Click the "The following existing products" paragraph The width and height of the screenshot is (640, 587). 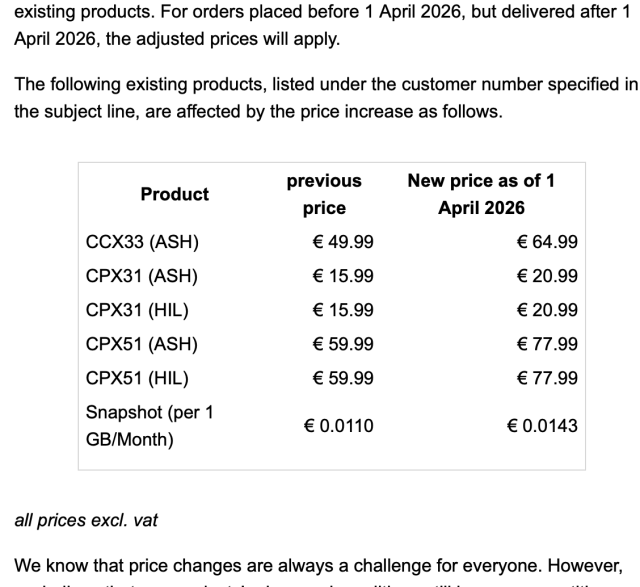click(x=320, y=99)
